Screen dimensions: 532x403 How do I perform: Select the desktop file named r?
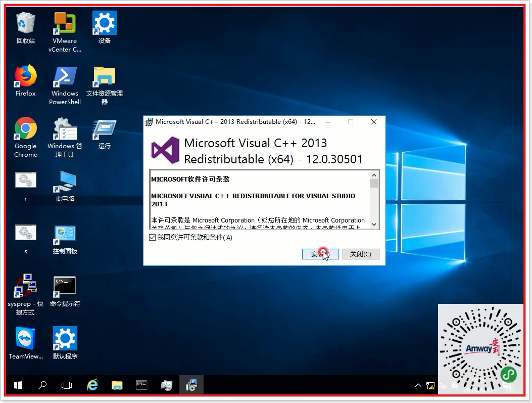click(x=25, y=187)
